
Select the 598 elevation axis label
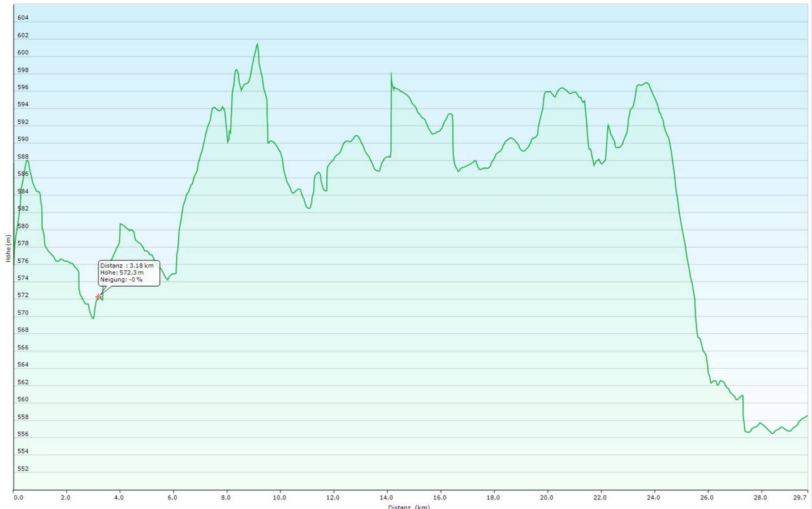[x=23, y=71]
